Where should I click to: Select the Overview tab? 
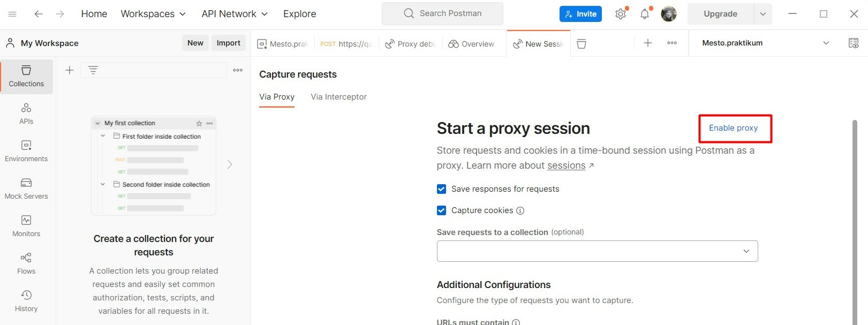(x=472, y=44)
